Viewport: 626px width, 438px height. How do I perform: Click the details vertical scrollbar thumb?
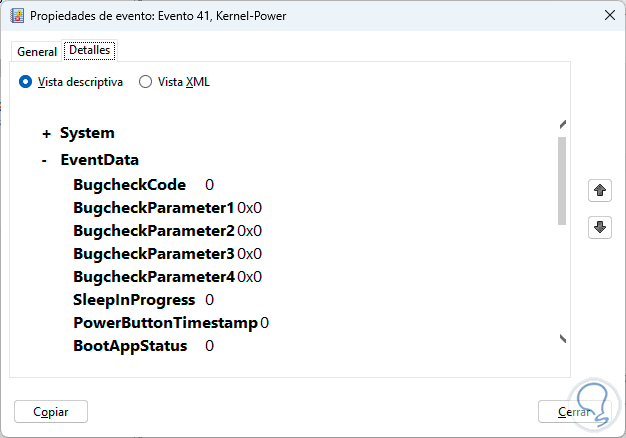point(562,180)
